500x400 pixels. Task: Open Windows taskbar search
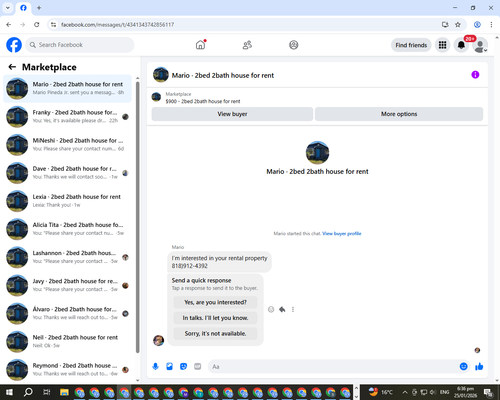click(x=28, y=392)
